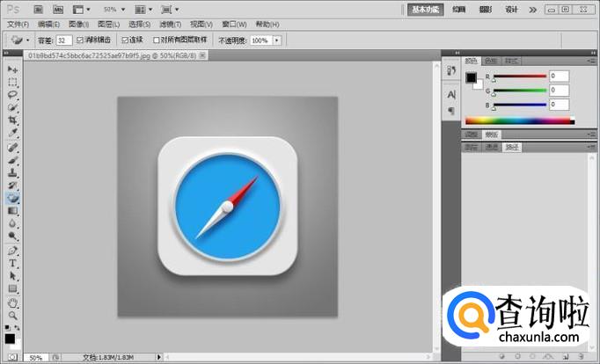600x364 pixels.
Task: Click the 设计 workspace button
Action: tap(512, 10)
